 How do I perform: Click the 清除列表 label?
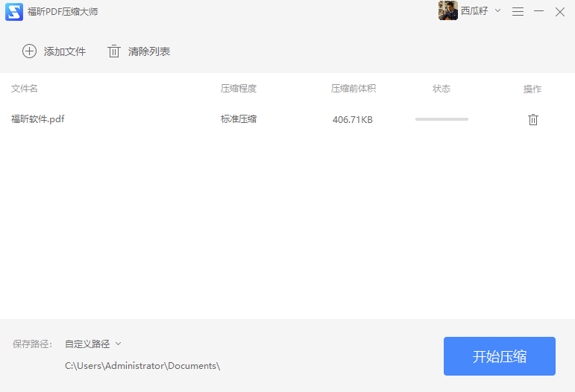pyautogui.click(x=149, y=51)
